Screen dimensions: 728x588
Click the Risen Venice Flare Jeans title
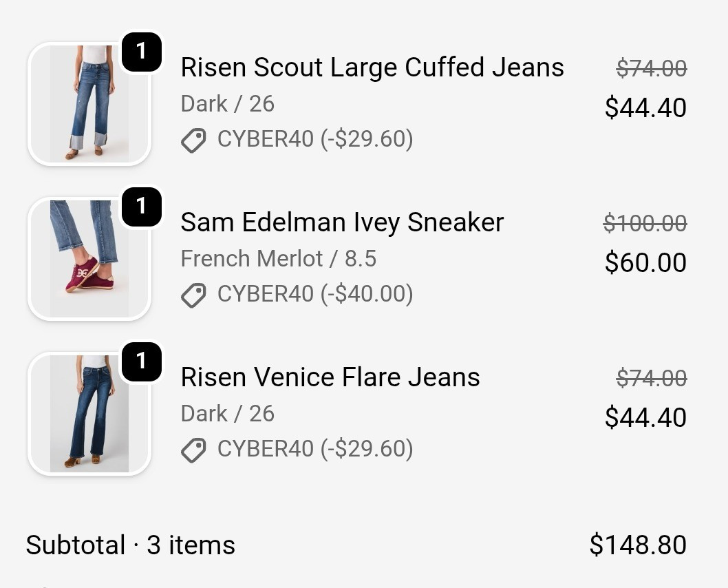click(330, 377)
